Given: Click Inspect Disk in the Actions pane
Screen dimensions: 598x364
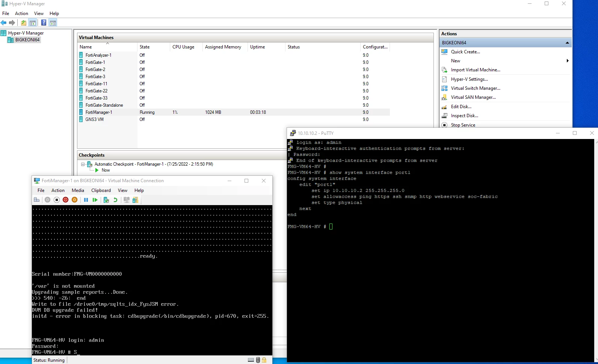Looking at the screenshot, I should [465, 116].
